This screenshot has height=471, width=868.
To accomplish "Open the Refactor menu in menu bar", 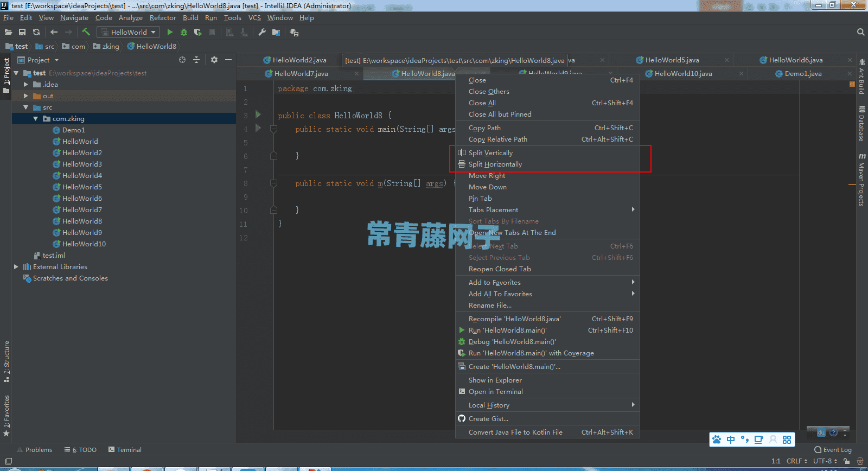I will pyautogui.click(x=163, y=18).
